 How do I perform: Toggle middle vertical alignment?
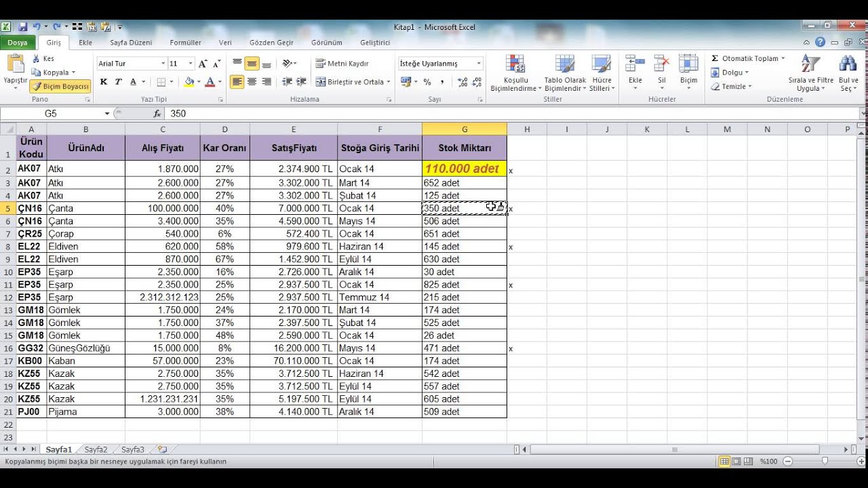point(252,64)
